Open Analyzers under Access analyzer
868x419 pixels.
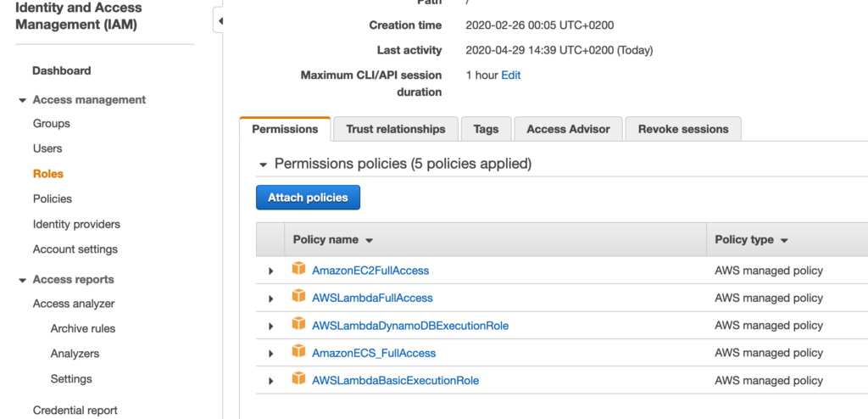click(x=75, y=354)
